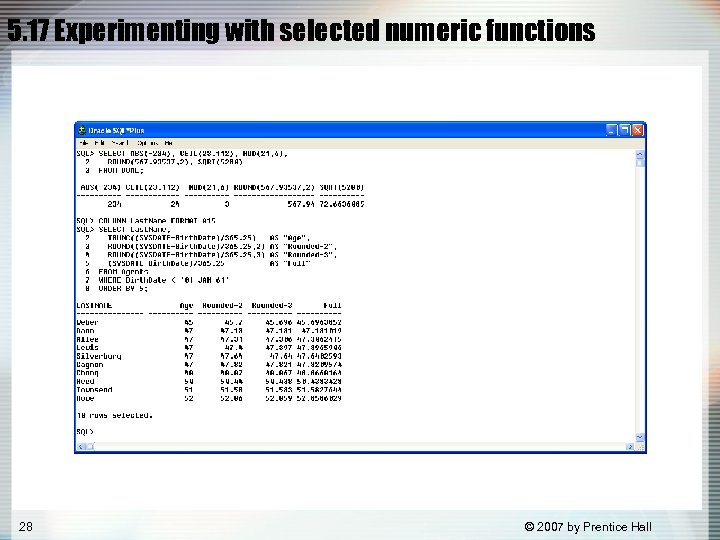Viewport: 720px width, 540px height.
Task: Click the "10 rows selected." message
Action: (x=114, y=415)
